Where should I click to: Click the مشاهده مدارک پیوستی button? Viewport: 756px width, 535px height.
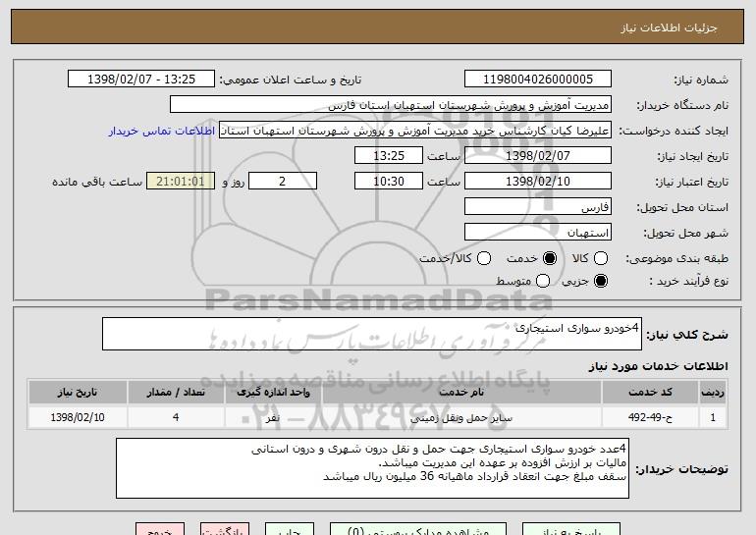(418, 529)
